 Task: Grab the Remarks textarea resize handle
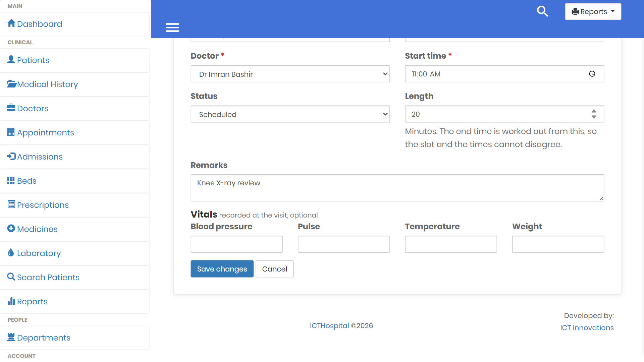(x=601, y=199)
